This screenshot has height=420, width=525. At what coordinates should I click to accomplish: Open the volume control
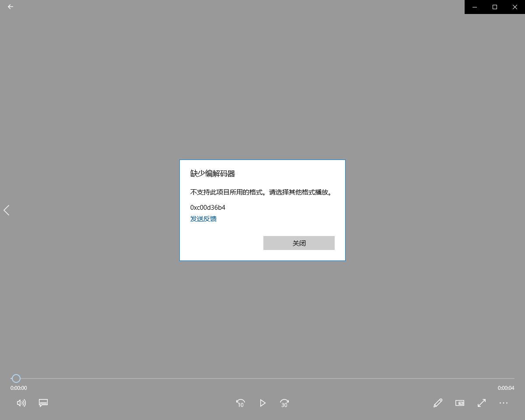pos(21,403)
